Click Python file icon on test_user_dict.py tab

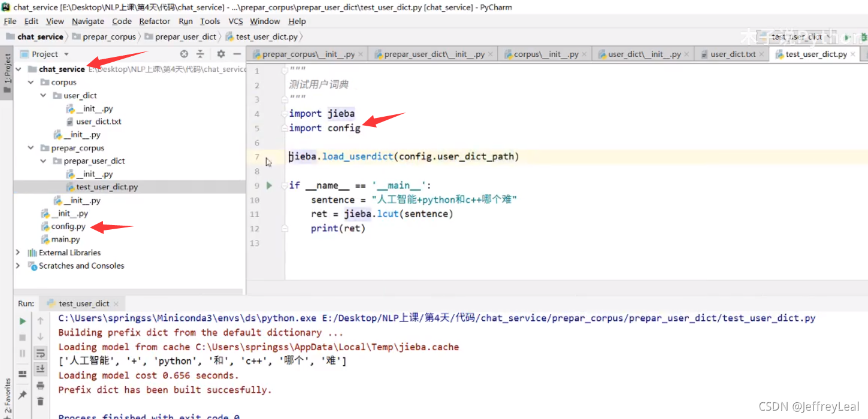click(780, 54)
